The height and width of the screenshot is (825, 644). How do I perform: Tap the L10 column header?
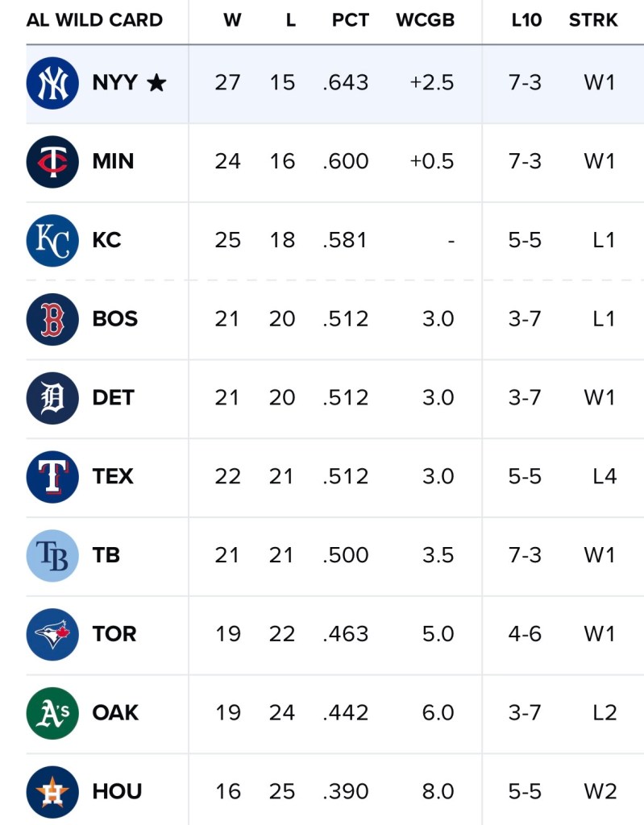(526, 20)
